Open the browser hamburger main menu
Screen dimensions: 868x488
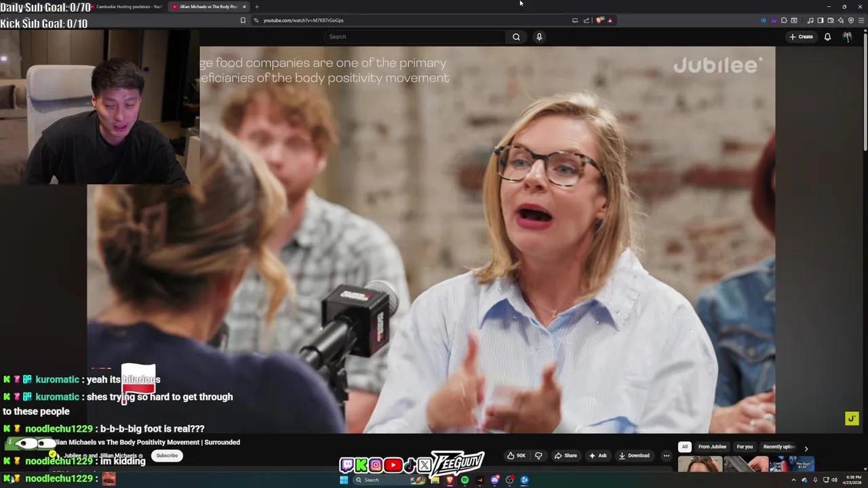pos(861,20)
